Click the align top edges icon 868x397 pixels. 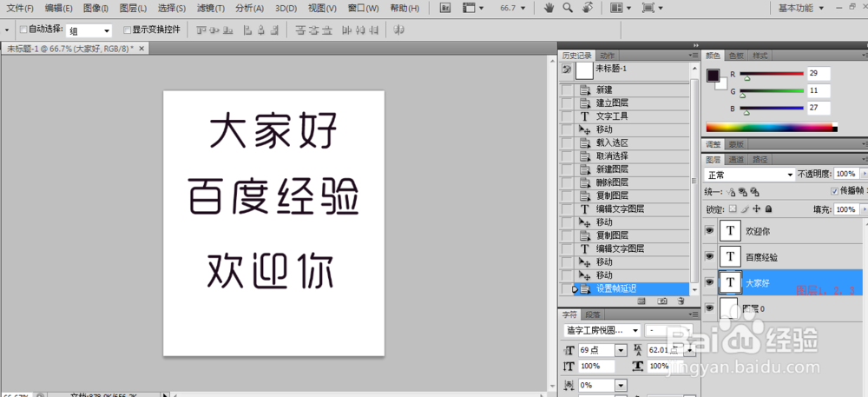pos(202,30)
